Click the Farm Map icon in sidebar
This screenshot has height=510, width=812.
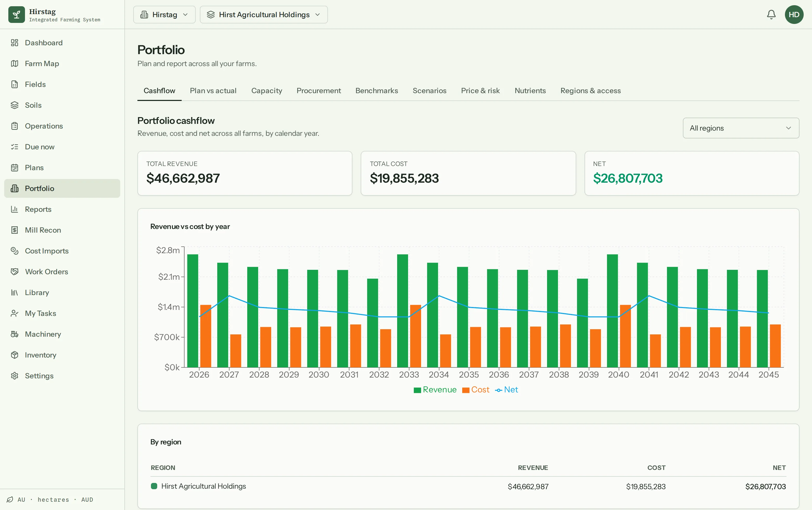pyautogui.click(x=15, y=63)
